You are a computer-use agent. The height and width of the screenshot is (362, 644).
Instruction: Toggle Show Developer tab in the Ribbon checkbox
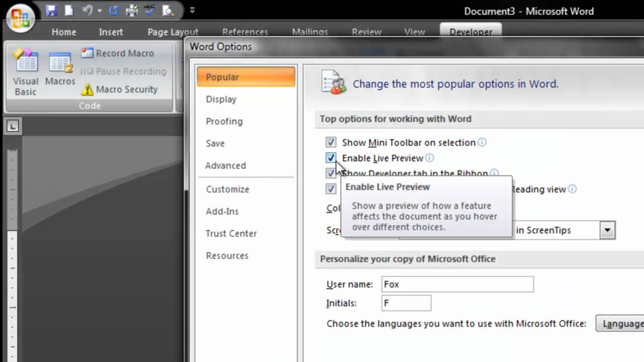pyautogui.click(x=331, y=173)
